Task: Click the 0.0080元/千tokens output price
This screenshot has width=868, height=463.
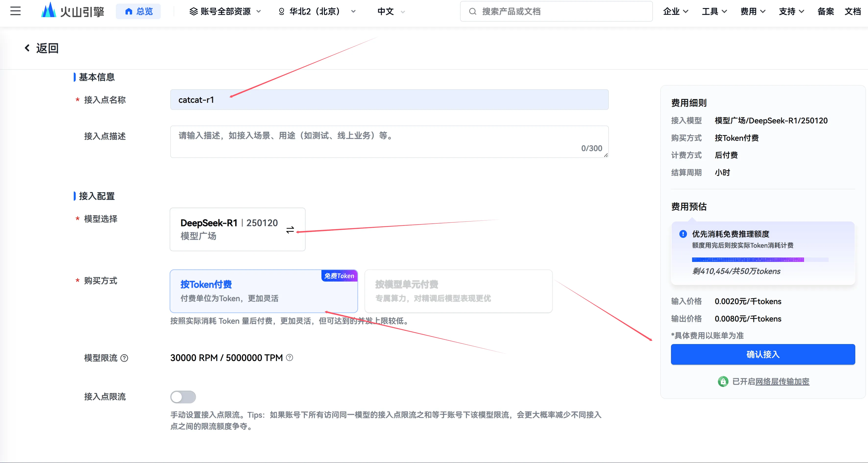Action: (748, 319)
